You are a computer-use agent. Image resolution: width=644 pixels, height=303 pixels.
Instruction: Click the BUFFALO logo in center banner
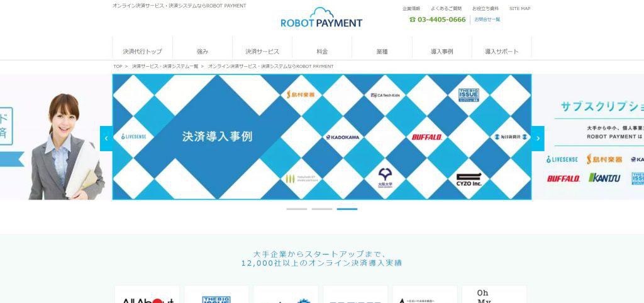coord(427,137)
